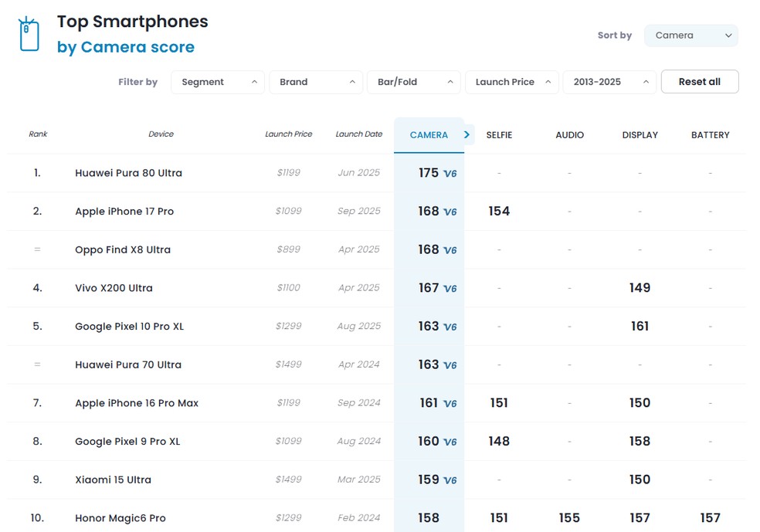Screen dimensions: 760x532
Task: Click audio score 155 for Honor Magic6 Pro
Action: [569, 518]
